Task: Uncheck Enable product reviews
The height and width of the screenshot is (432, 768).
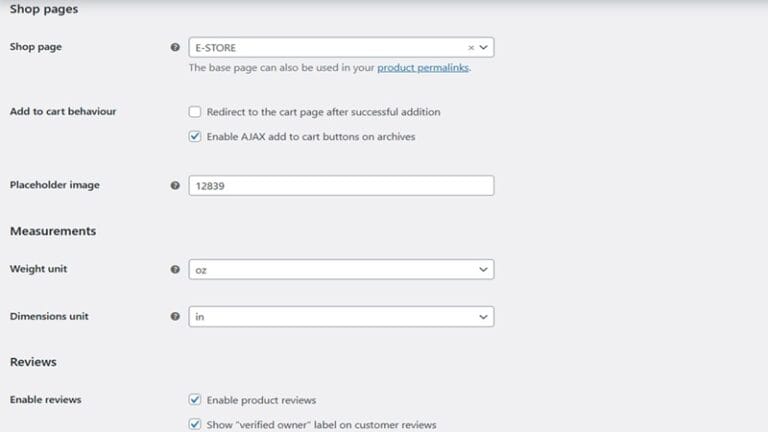Action: click(x=196, y=400)
